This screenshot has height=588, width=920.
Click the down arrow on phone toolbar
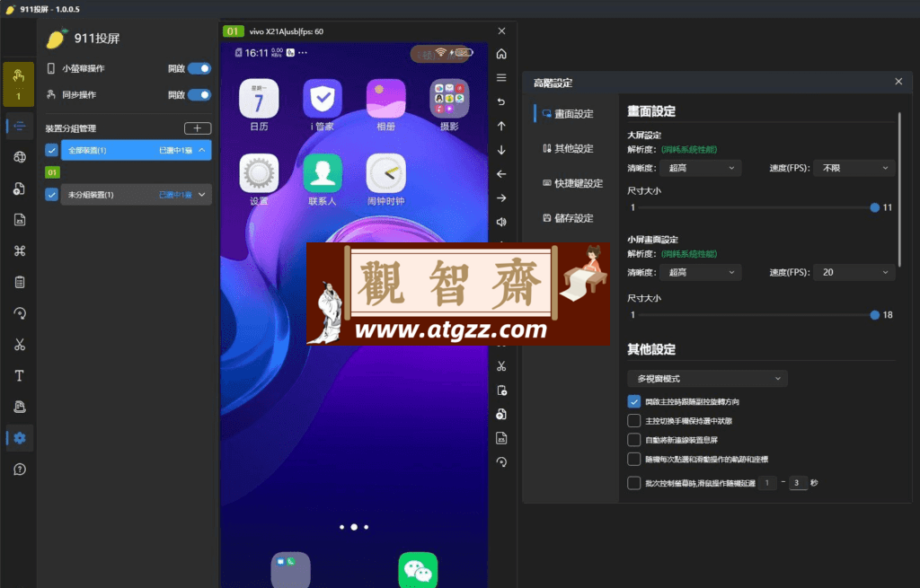[x=501, y=150]
